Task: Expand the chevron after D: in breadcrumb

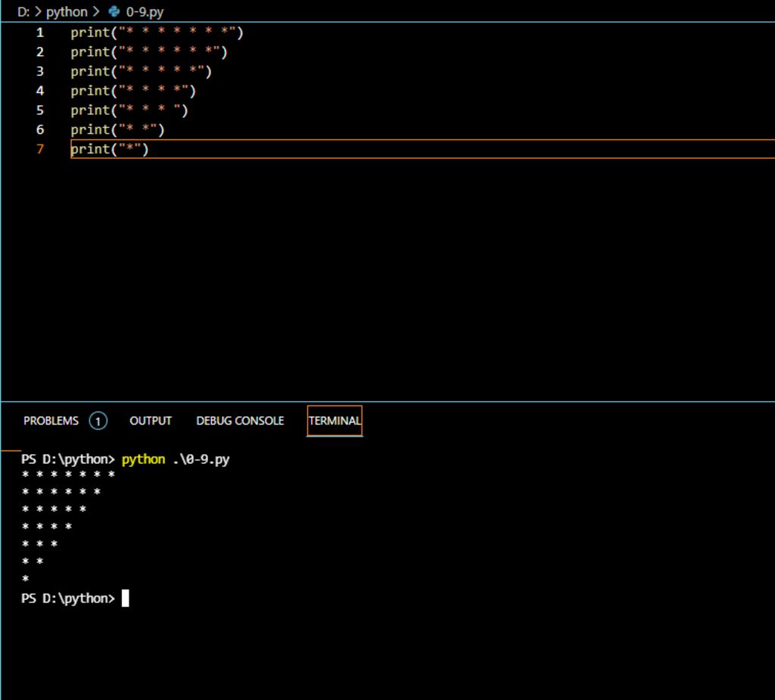Action: click(38, 11)
